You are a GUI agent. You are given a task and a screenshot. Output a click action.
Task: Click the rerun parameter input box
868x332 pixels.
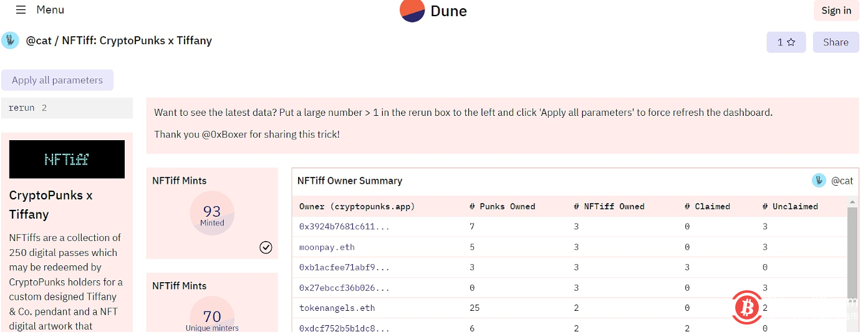67,108
